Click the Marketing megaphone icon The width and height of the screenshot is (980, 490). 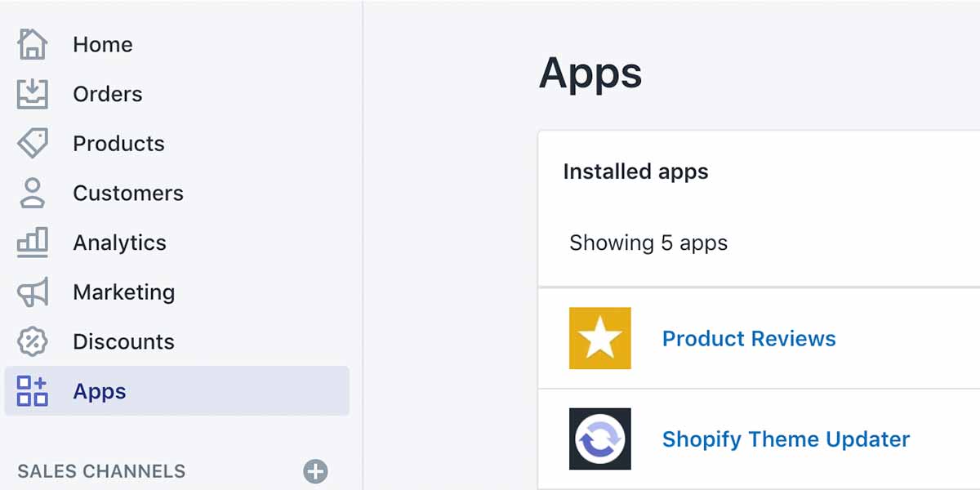(33, 292)
